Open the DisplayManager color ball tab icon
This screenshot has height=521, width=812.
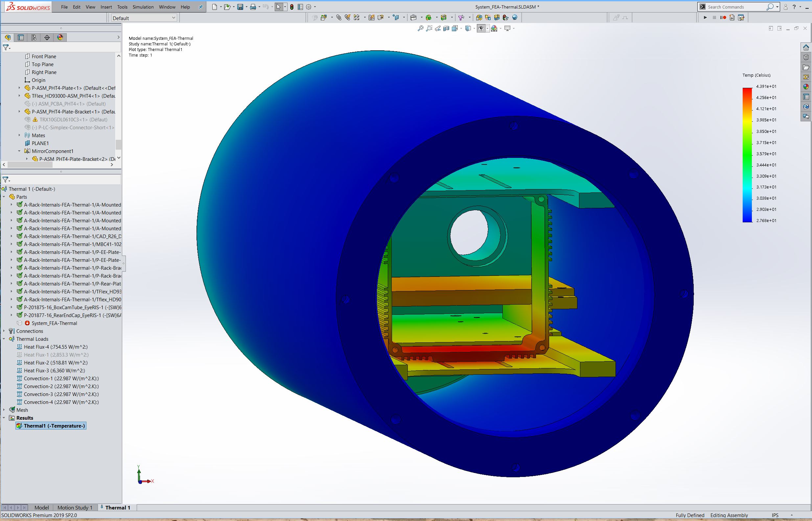tap(60, 37)
